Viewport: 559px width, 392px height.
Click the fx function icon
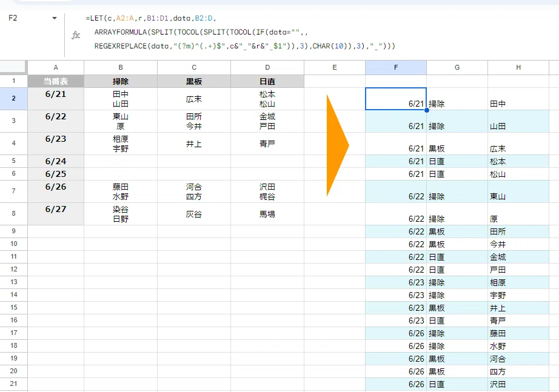pyautogui.click(x=76, y=35)
